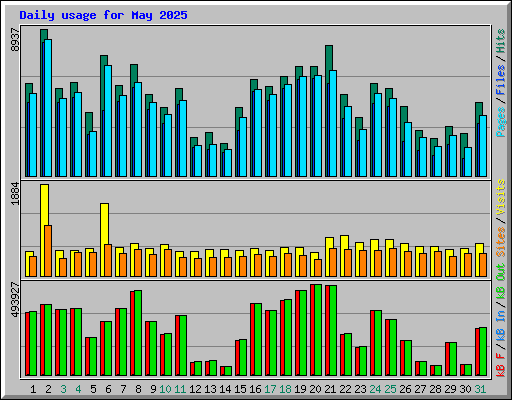The width and height of the screenshot is (512, 400).
Task: Click the Sites legend label
Action: coord(501,242)
